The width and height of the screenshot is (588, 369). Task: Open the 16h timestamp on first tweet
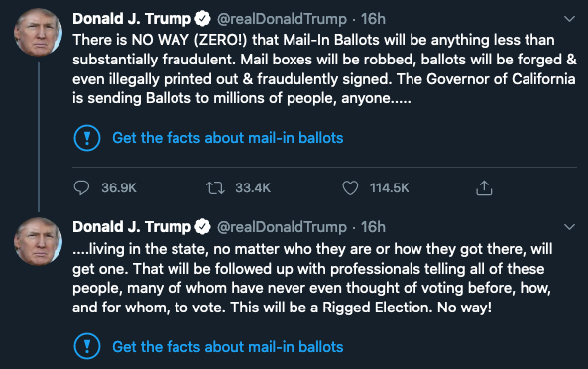point(373,19)
